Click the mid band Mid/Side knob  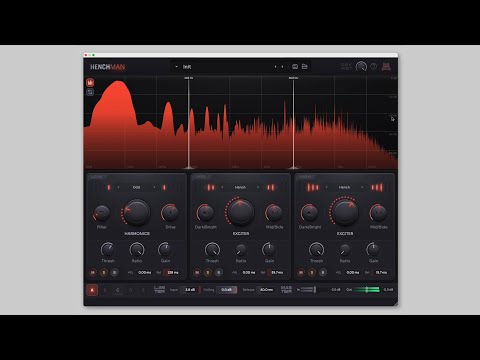click(x=274, y=213)
